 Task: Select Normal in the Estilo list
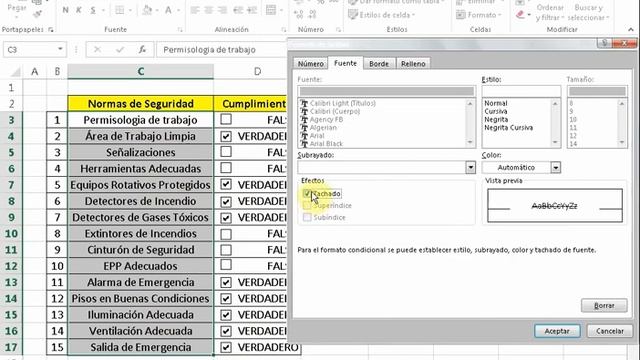tap(496, 103)
